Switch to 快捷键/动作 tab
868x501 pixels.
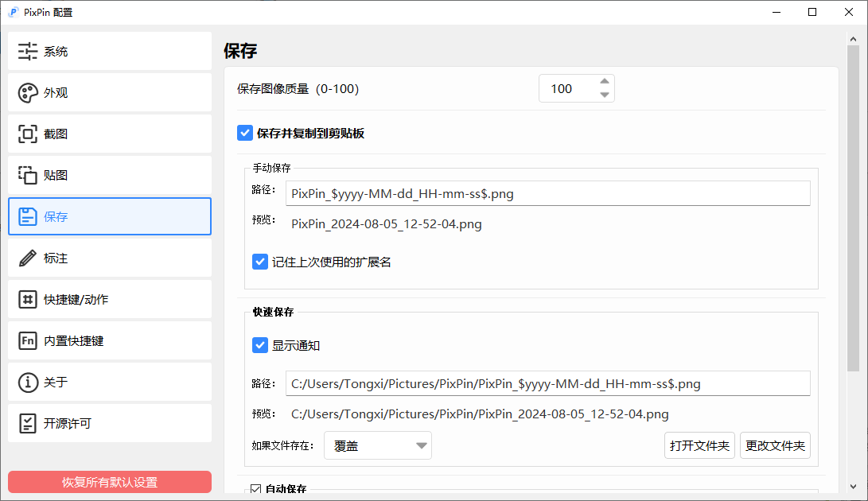point(110,299)
